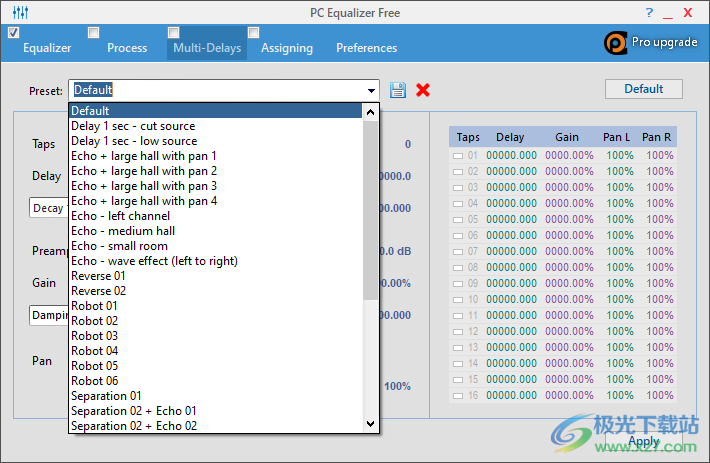Click the equalizer sliders app icon in title bar

pos(20,13)
